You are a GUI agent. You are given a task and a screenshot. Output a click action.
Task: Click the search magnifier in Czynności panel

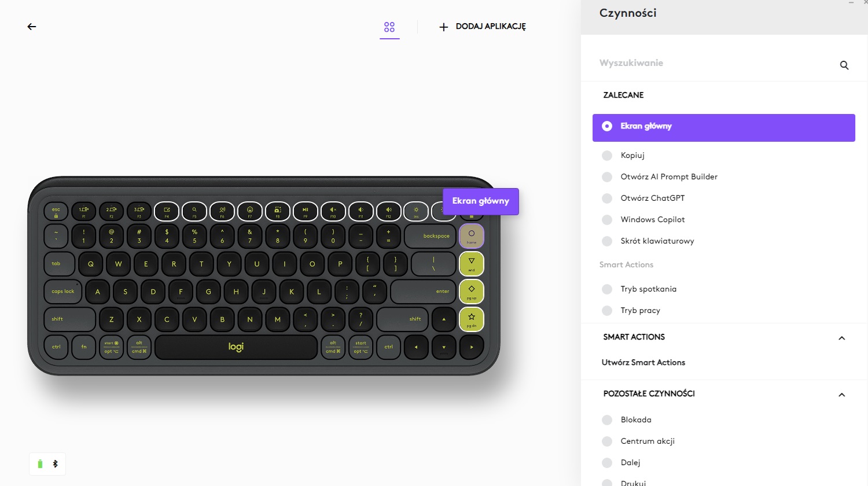[844, 65]
